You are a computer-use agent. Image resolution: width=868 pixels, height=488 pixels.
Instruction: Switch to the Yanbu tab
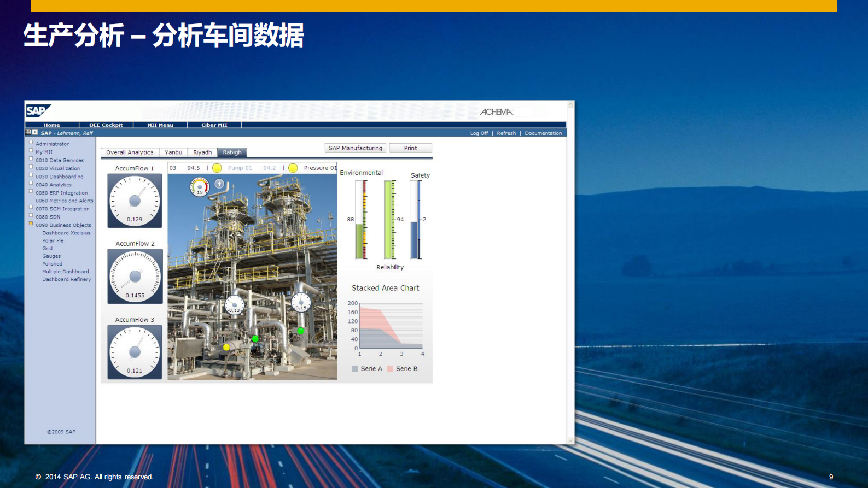[173, 152]
